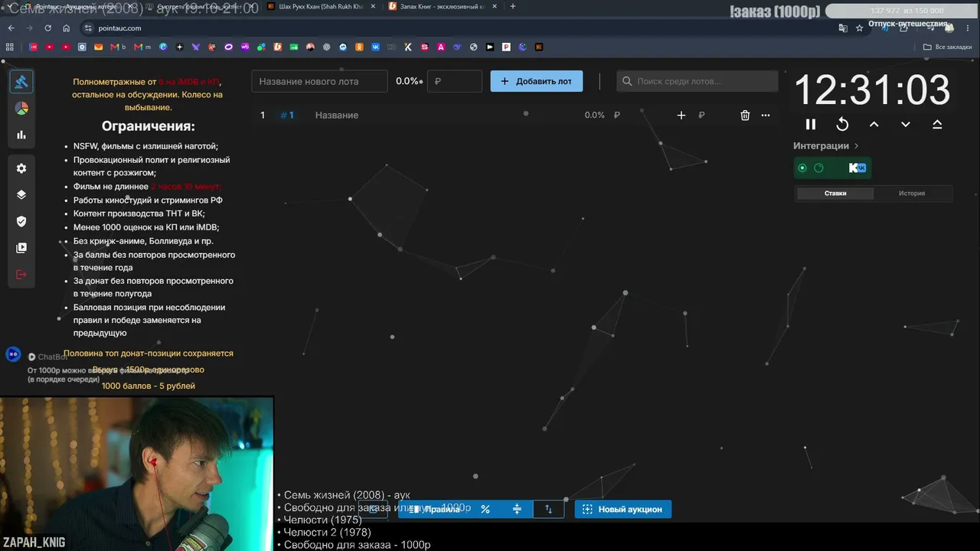The image size is (980, 551).
Task: Delete lot #1 with the trash icon
Action: click(745, 115)
